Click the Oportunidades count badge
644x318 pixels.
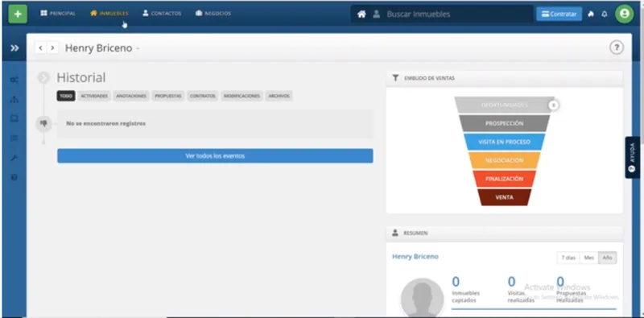click(x=553, y=105)
